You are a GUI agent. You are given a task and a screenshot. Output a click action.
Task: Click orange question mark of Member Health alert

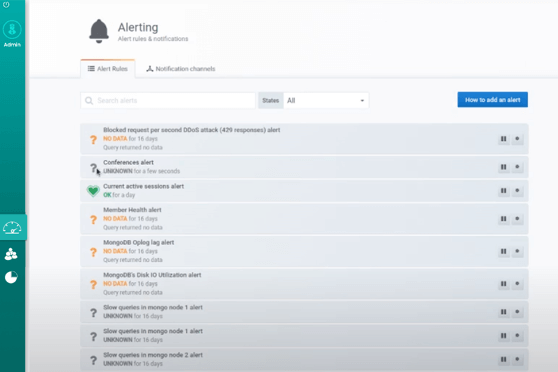click(93, 220)
